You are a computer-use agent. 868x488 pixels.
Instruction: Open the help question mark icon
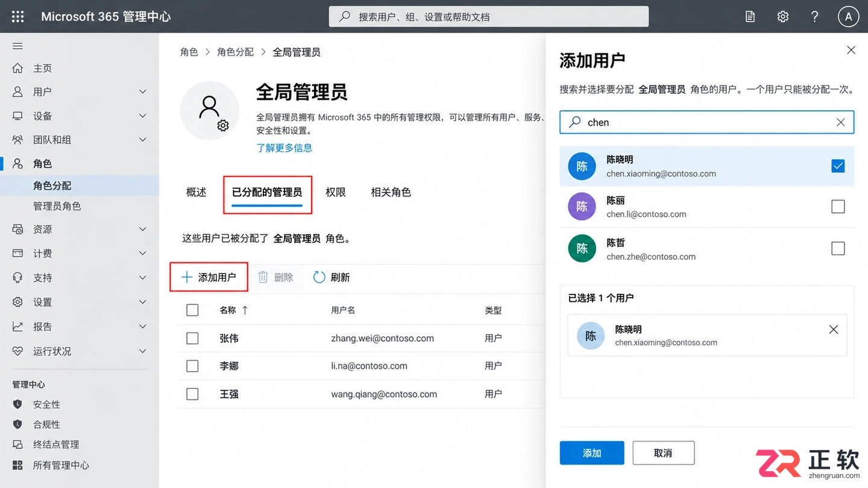[x=814, y=17]
